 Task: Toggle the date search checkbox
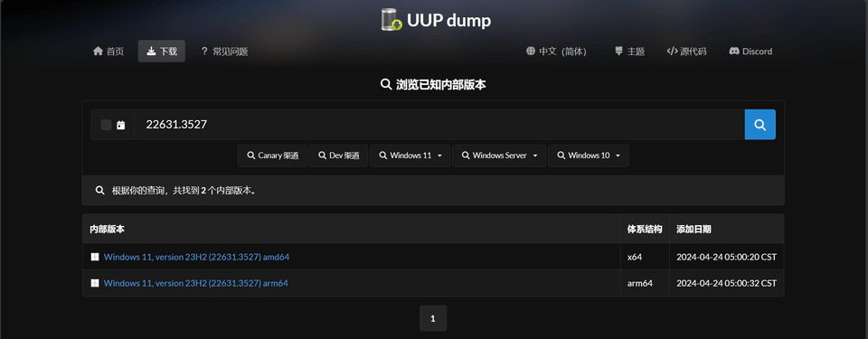(106, 125)
